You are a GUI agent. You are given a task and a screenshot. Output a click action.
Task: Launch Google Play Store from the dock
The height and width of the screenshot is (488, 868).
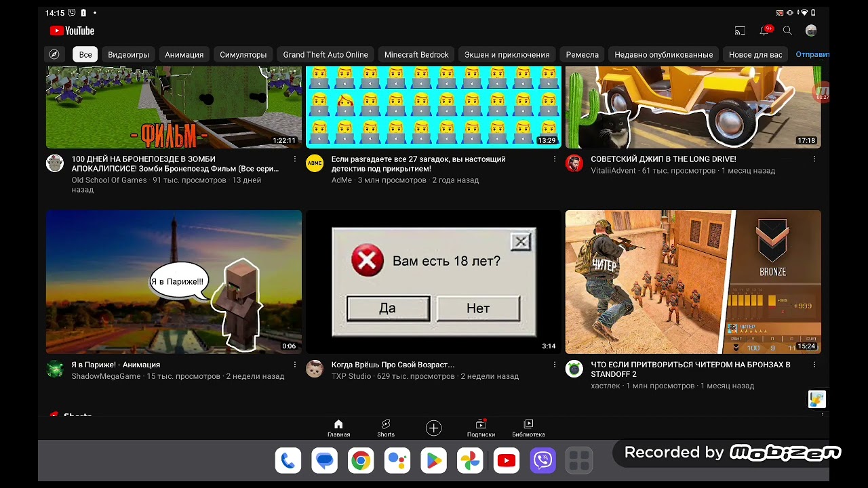coord(433,461)
